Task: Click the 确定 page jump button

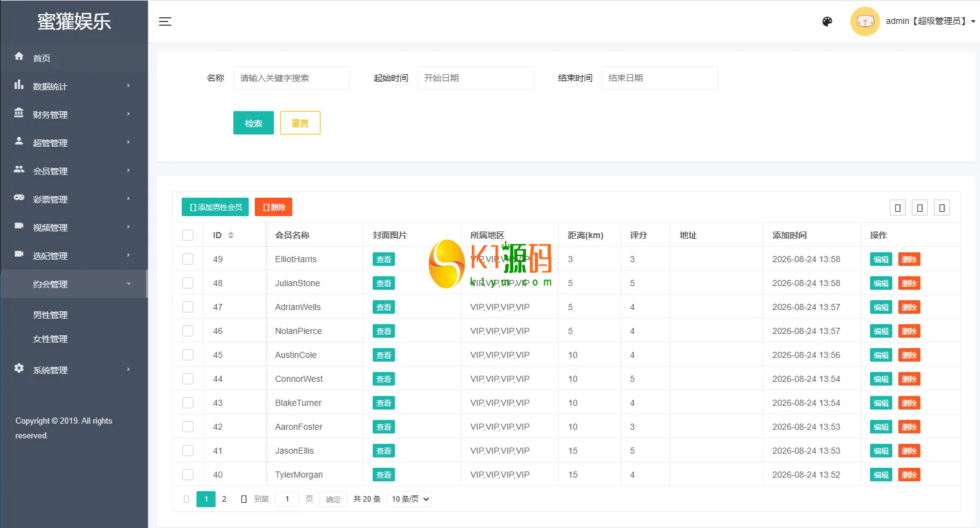Action: pyautogui.click(x=333, y=499)
